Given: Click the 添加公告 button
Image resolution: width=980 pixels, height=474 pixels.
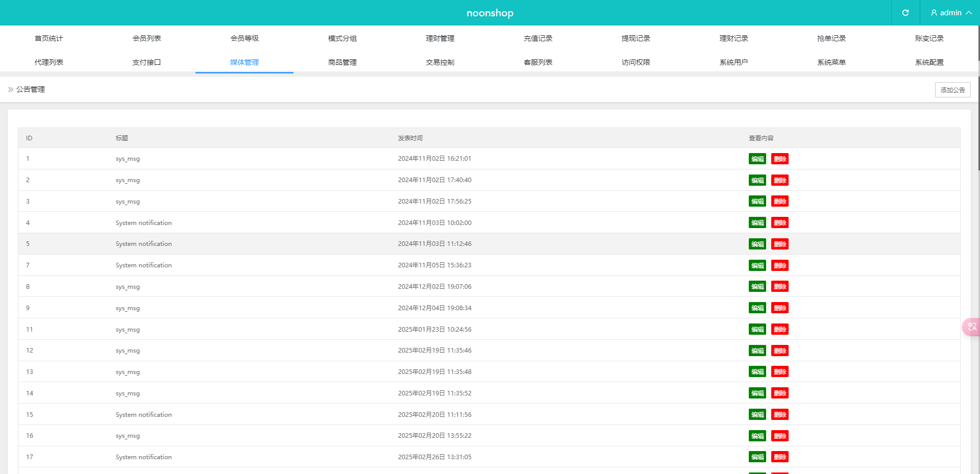Looking at the screenshot, I should pyautogui.click(x=952, y=90).
